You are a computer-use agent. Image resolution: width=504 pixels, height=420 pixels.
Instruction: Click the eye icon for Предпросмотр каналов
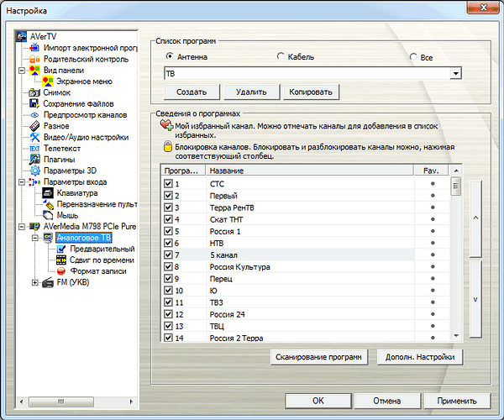pyautogui.click(x=34, y=115)
